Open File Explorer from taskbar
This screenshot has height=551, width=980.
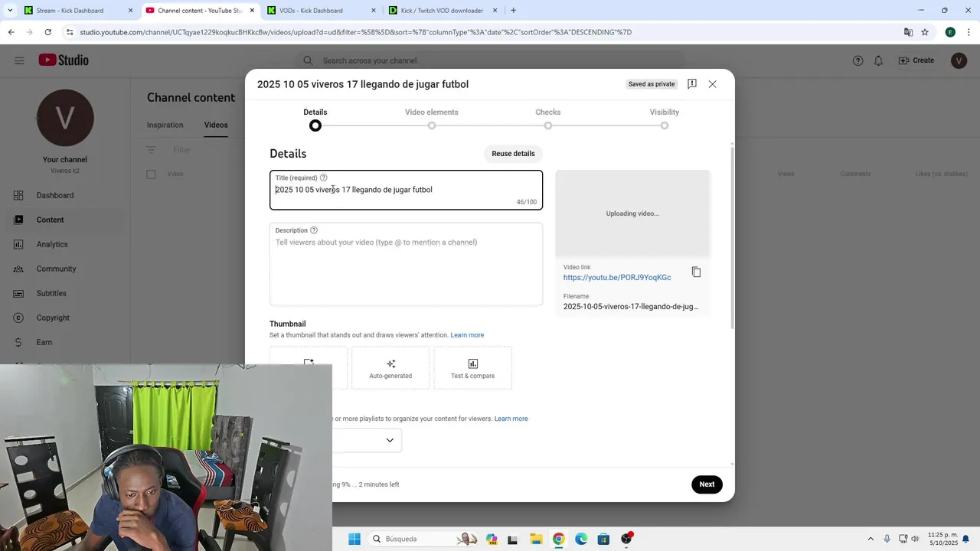536,539
